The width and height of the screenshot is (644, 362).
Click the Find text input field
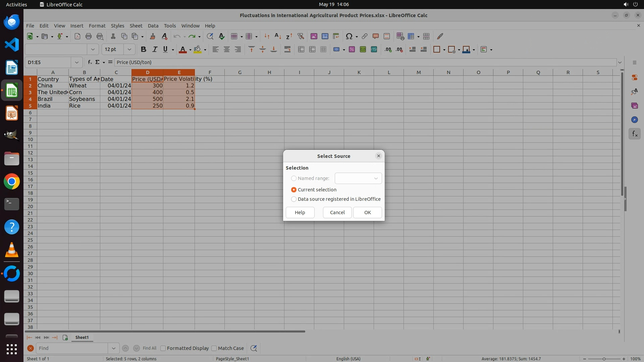72,348
